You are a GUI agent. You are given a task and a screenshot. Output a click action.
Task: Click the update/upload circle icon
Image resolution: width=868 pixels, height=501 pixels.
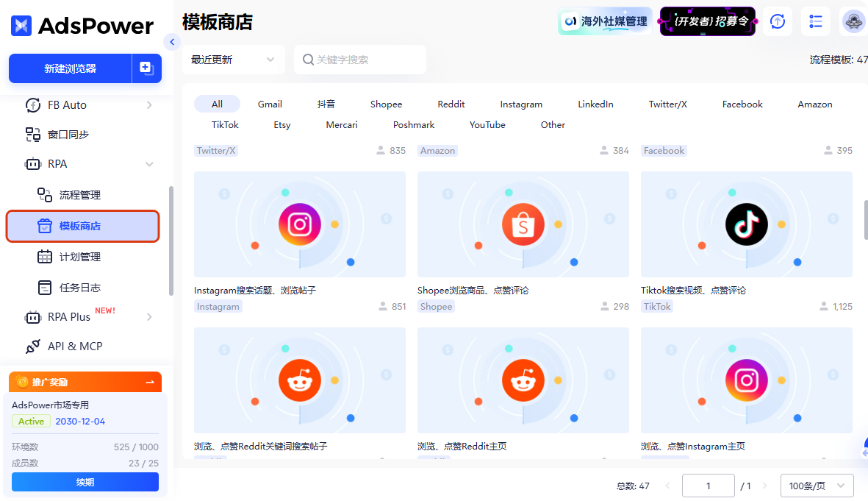pos(777,21)
